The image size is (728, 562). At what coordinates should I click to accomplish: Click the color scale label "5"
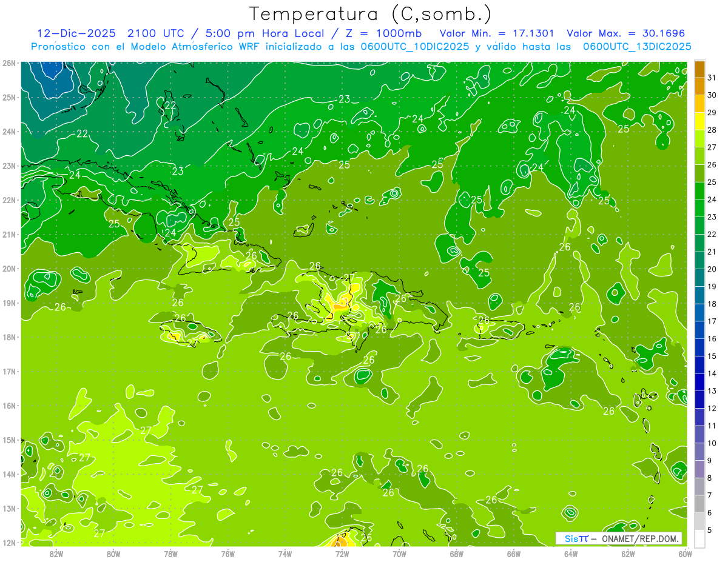click(x=710, y=530)
